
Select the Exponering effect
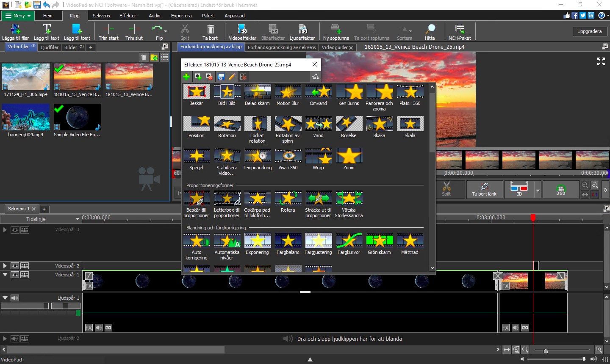click(x=257, y=244)
